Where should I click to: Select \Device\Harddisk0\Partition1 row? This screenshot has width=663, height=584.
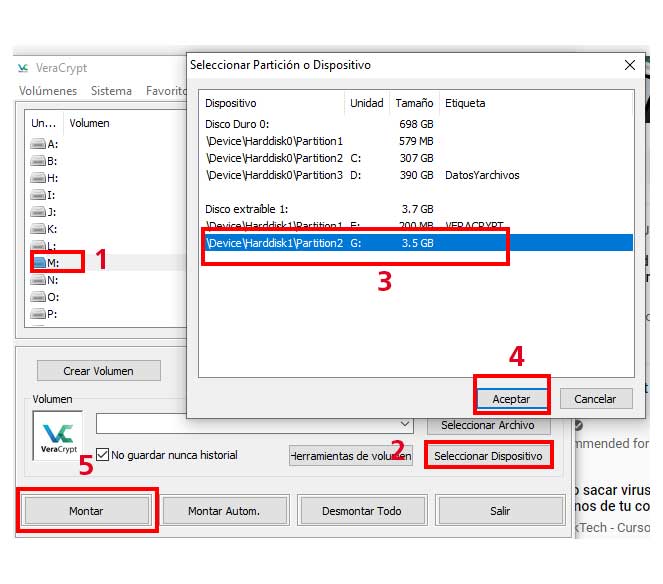coord(416,141)
